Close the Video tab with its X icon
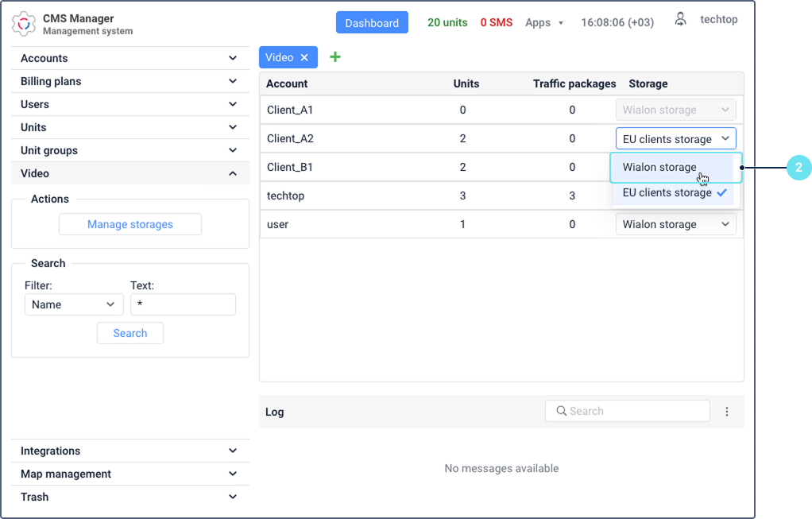The width and height of the screenshot is (812, 519). [304, 56]
